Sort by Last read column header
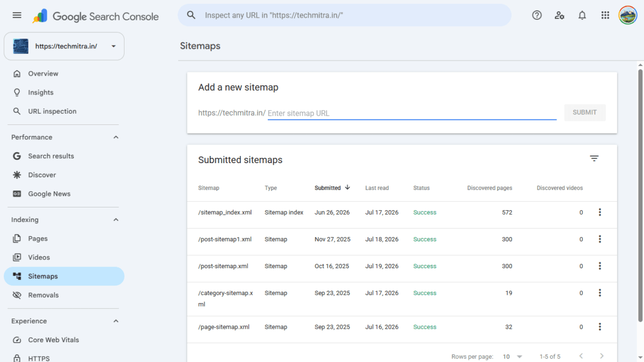The height and width of the screenshot is (362, 644). [x=377, y=188]
